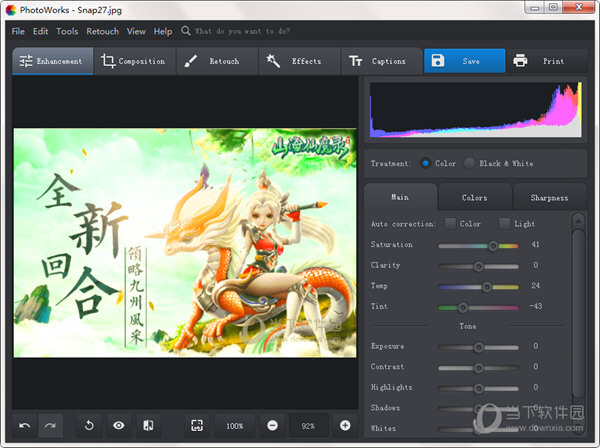Screen dimensions: 600x448
Task: Open the Edit menu
Action: click(x=40, y=31)
